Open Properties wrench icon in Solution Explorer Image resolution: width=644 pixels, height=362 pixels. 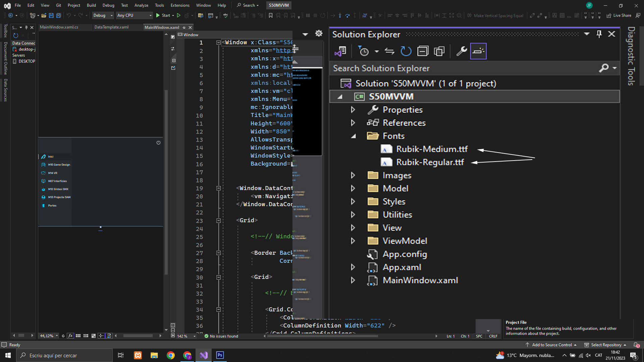[462, 51]
